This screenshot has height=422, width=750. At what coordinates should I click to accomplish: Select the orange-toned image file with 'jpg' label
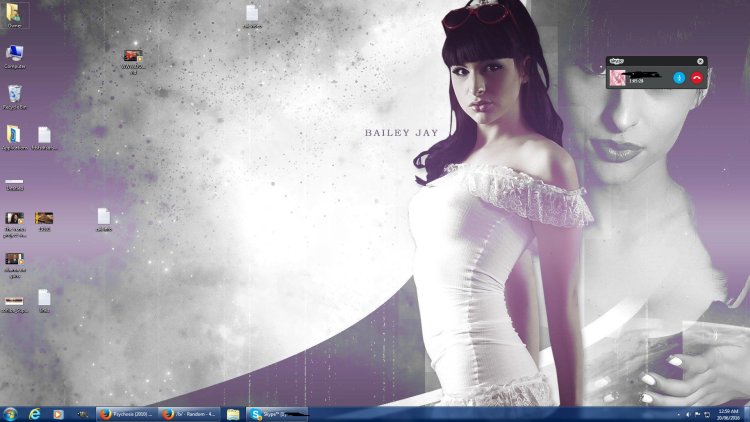pos(44,222)
